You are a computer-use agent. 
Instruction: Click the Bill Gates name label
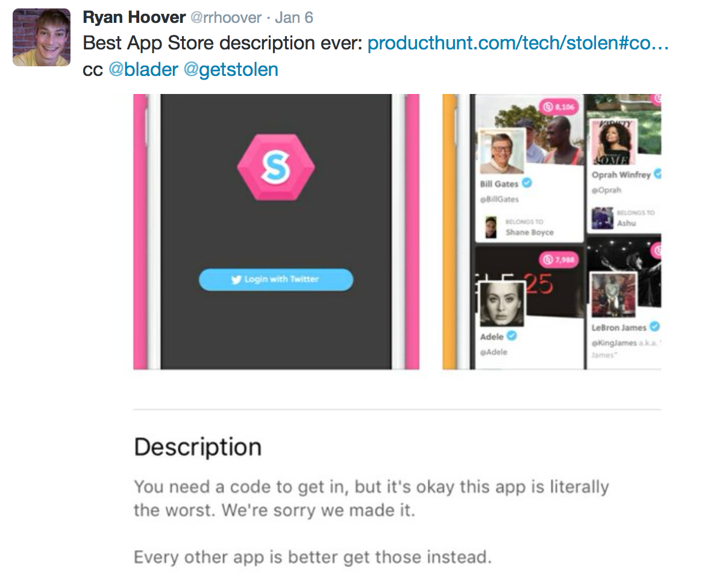pyautogui.click(x=499, y=184)
